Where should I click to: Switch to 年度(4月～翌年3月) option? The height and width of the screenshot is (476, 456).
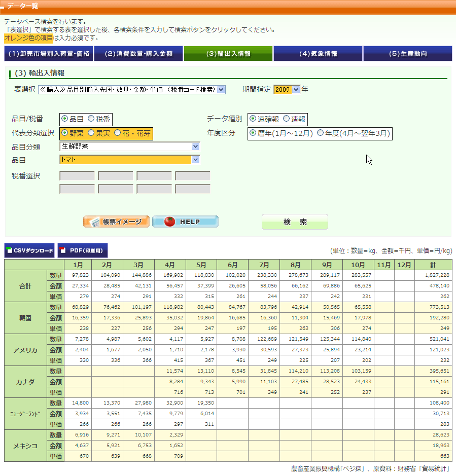pyautogui.click(x=321, y=133)
